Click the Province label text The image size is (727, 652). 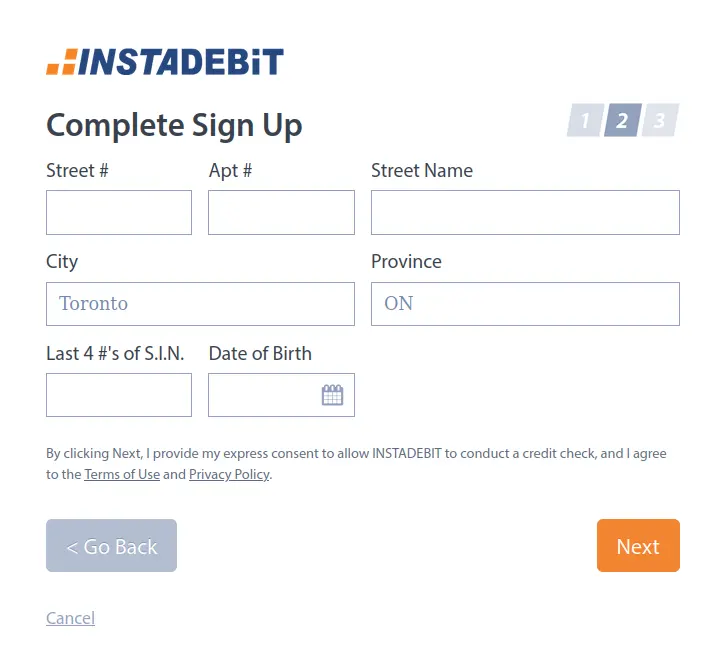[406, 262]
